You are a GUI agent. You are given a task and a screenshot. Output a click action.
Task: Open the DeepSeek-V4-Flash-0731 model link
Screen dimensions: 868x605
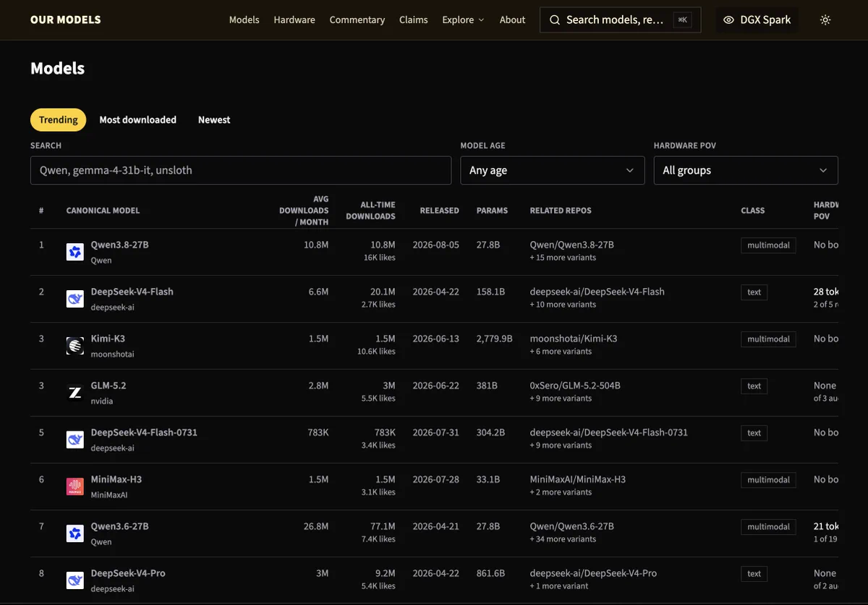[x=144, y=432]
